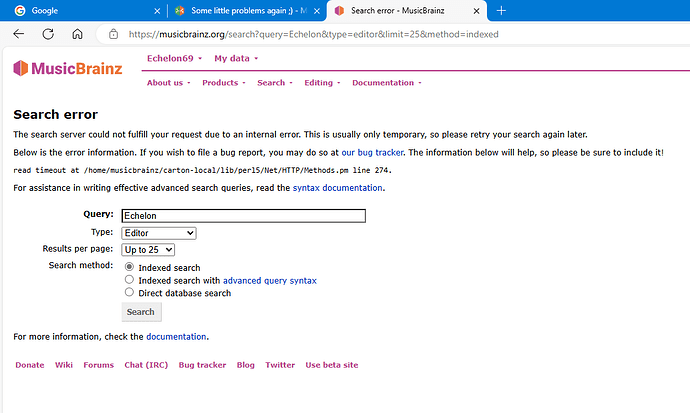The image size is (690, 413).
Task: Visit the Blog footer link
Action: point(246,365)
